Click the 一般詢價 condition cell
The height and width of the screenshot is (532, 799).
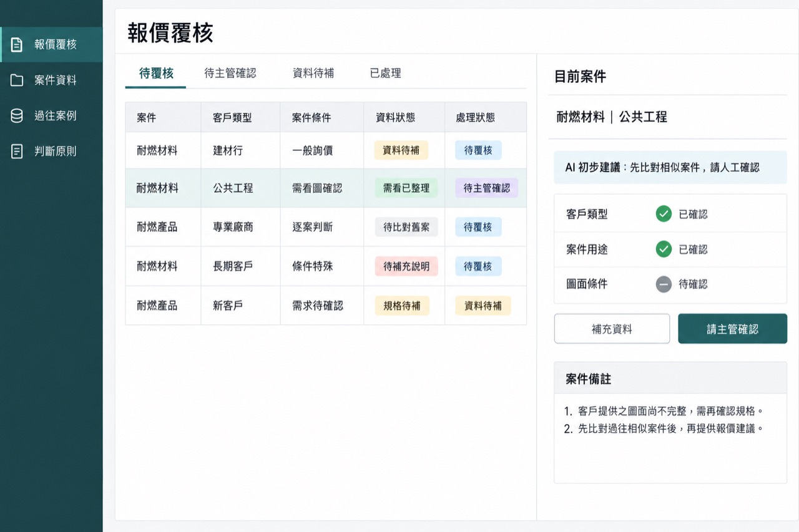tap(322, 150)
